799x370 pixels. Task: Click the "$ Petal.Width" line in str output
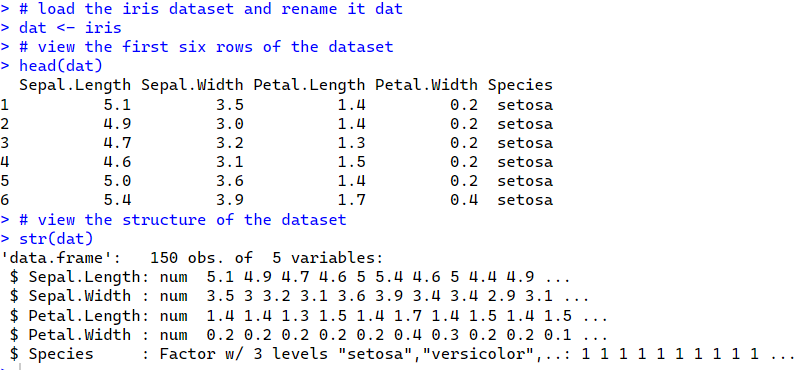308,335
